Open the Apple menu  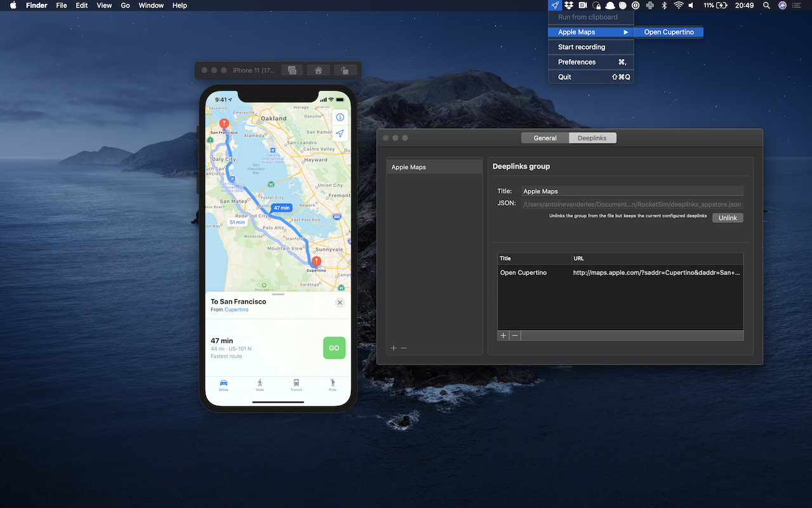click(x=13, y=5)
